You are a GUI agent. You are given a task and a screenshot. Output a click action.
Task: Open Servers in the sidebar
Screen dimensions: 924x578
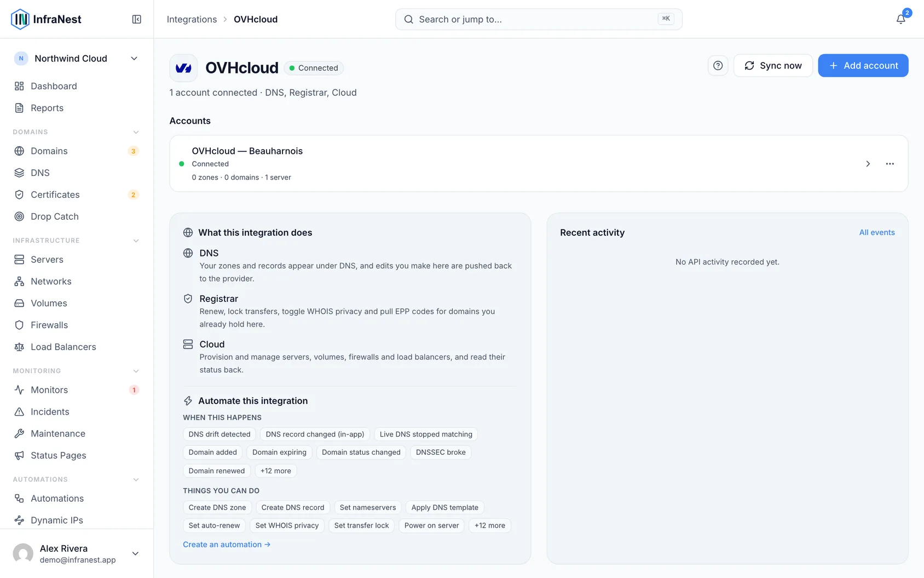click(77, 260)
